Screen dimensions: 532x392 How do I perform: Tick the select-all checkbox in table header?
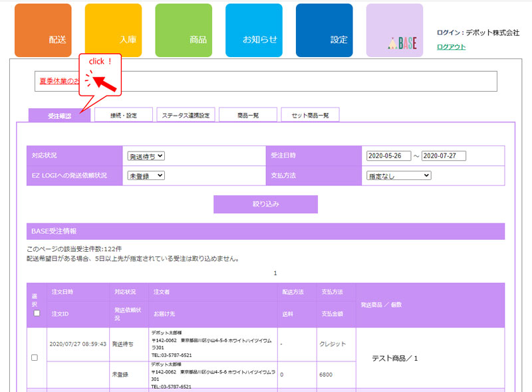pyautogui.click(x=37, y=313)
